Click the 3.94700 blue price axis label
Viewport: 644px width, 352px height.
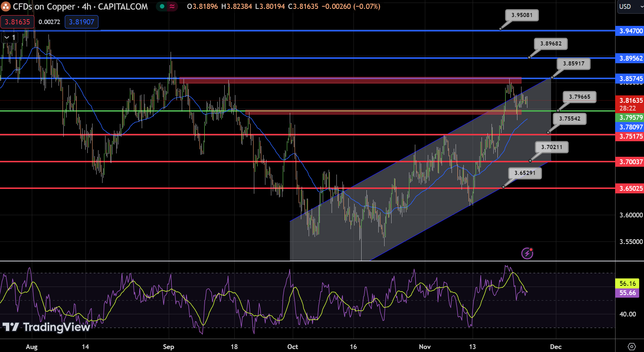[x=630, y=31]
